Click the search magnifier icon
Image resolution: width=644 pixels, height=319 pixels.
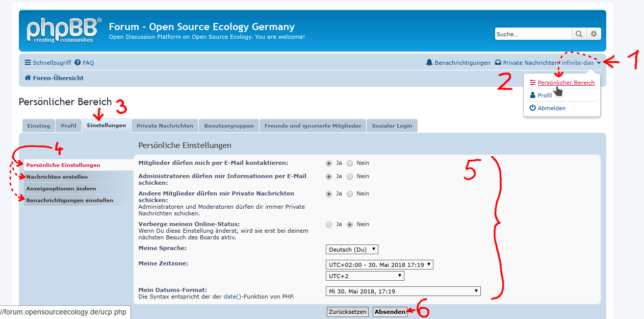pos(579,34)
